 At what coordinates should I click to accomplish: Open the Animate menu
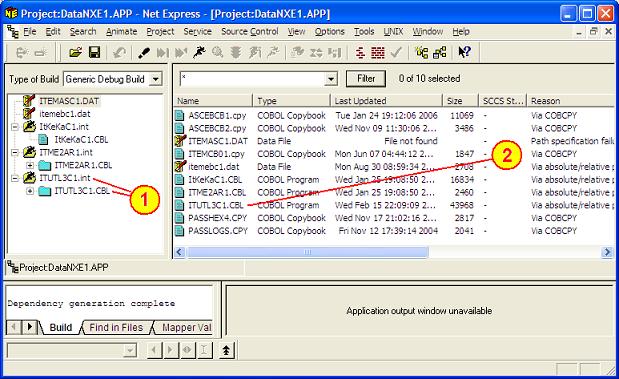coord(121,32)
